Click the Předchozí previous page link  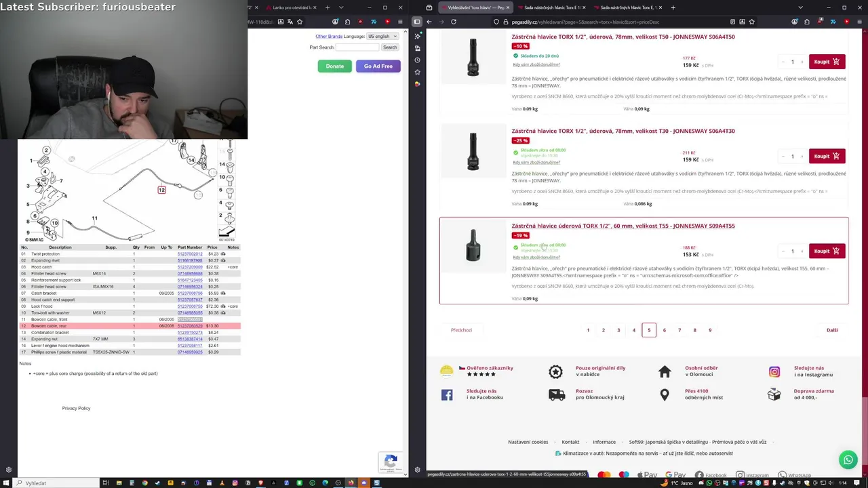click(x=461, y=330)
